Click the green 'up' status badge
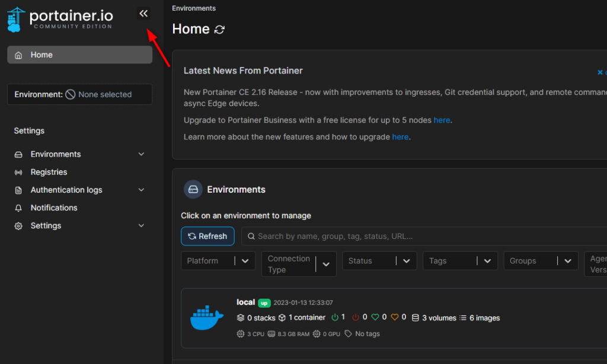 point(264,303)
